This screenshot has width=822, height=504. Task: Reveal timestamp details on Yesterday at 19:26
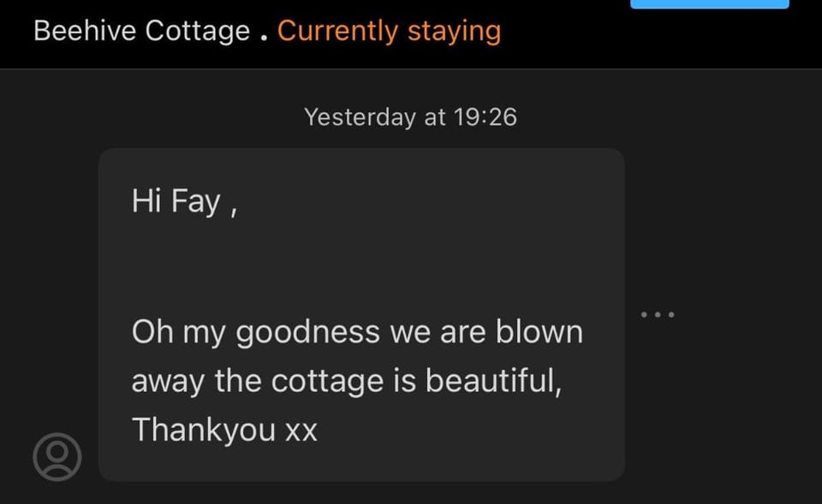coord(410,117)
